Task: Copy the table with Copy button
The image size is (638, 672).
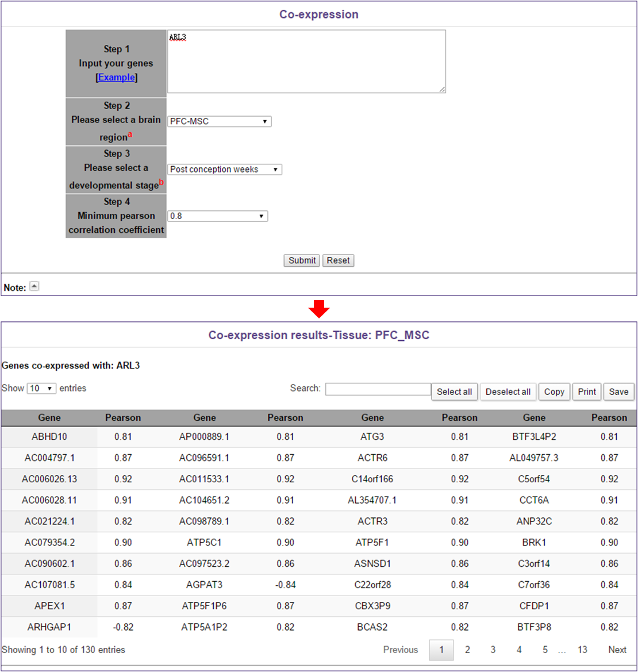Action: (x=554, y=391)
